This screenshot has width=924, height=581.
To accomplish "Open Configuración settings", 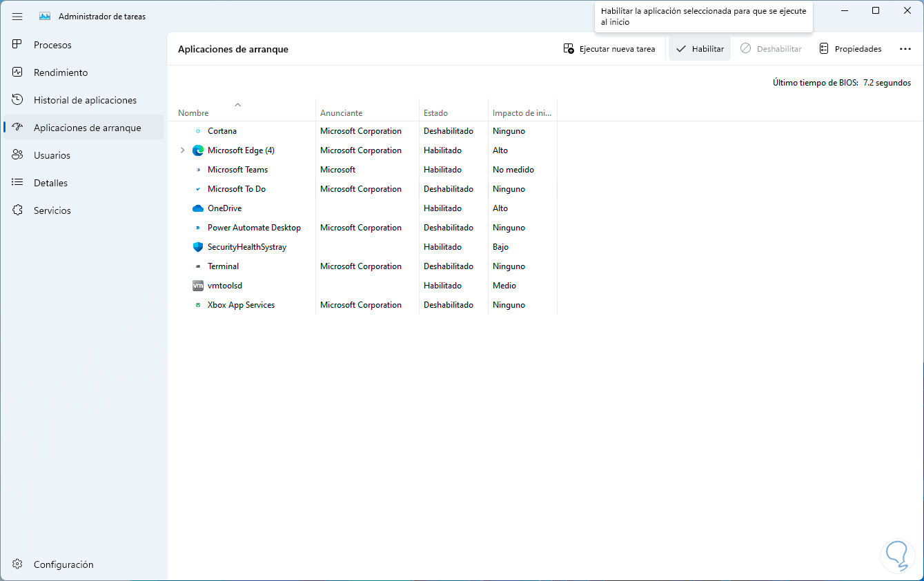I will [x=83, y=564].
